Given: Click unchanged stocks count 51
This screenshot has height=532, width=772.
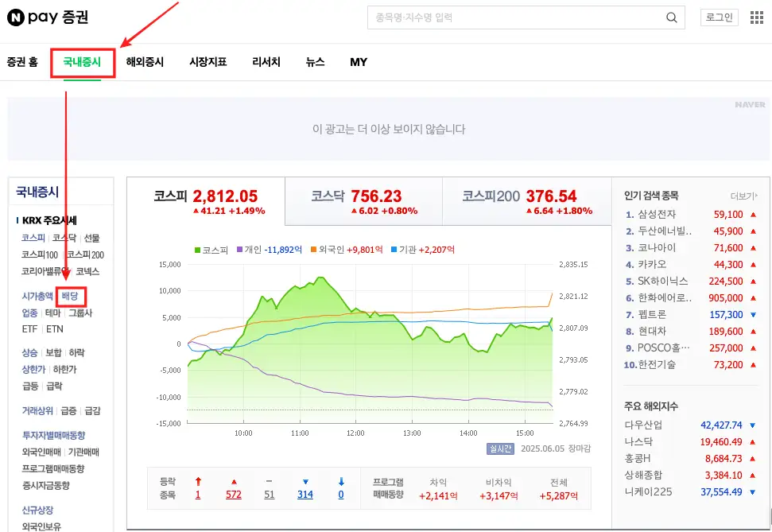Looking at the screenshot, I should point(269,495).
